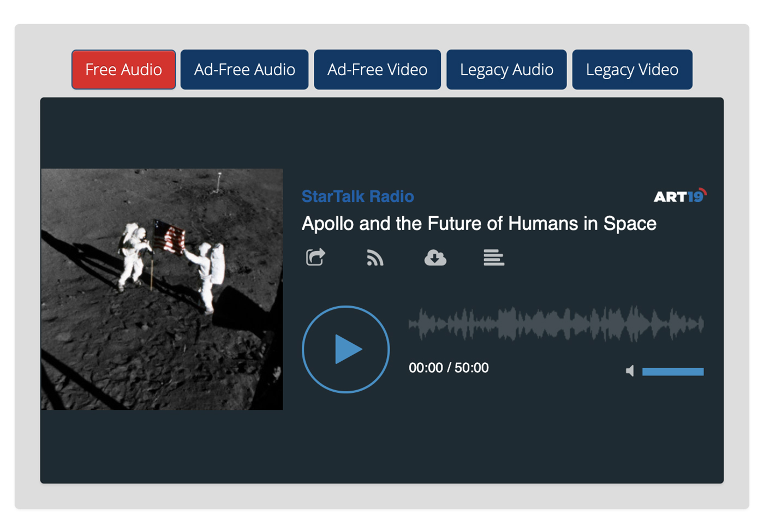Toggle playback with the play control
764x532 pixels.
[345, 349]
